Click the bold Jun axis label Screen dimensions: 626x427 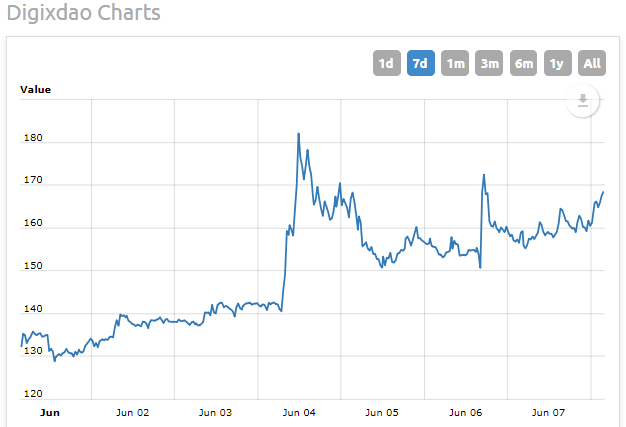50,413
